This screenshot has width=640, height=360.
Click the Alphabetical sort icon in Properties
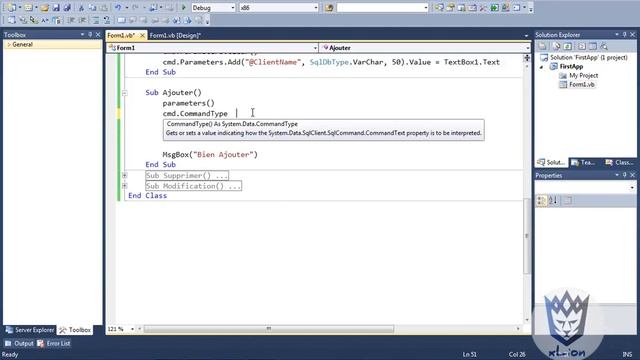point(553,200)
